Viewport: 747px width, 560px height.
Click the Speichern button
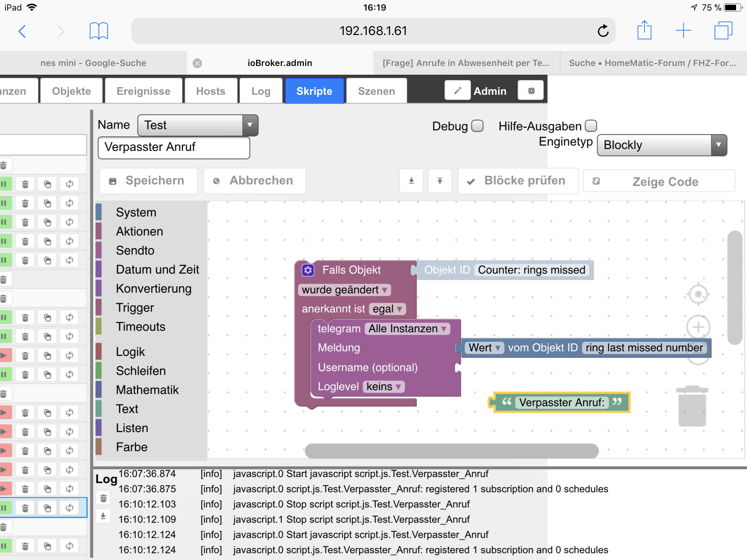click(148, 181)
